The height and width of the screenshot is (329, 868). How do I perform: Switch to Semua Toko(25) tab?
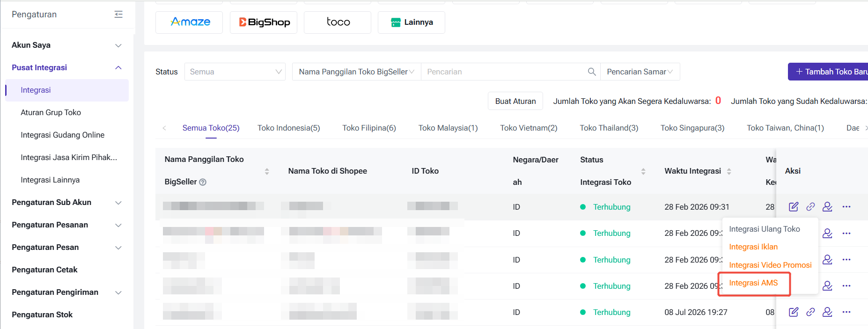click(211, 128)
